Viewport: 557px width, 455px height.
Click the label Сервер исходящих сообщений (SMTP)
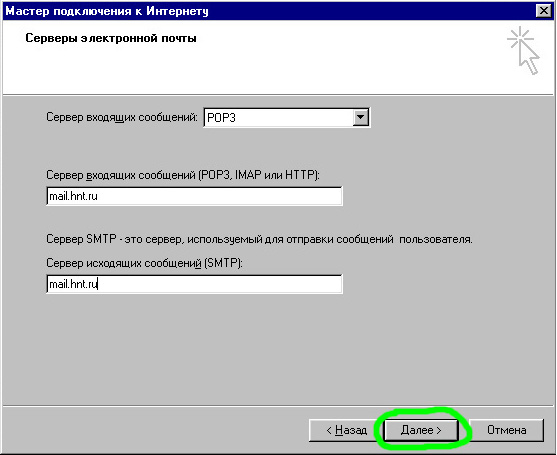[x=144, y=263]
